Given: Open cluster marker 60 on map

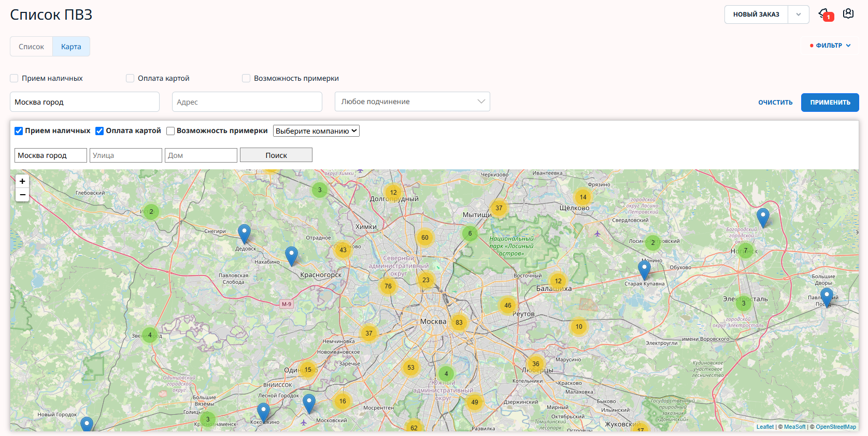Looking at the screenshot, I should (x=424, y=238).
